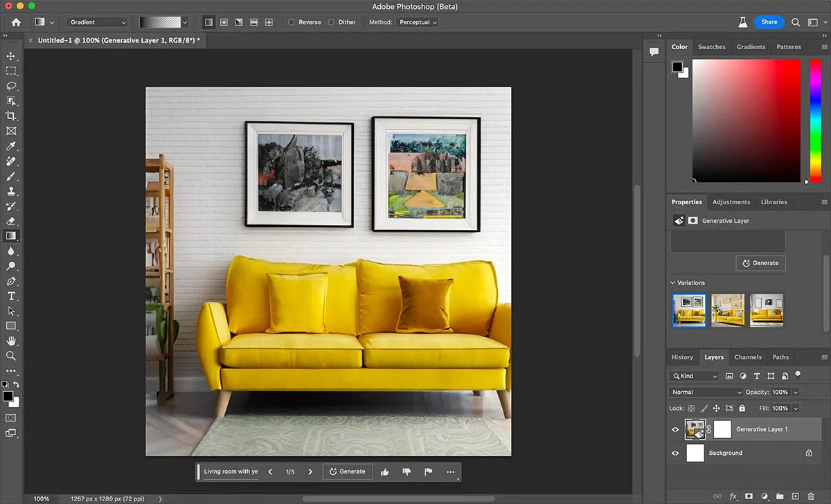
Task: Select the second variation thumbnail
Action: pos(728,311)
